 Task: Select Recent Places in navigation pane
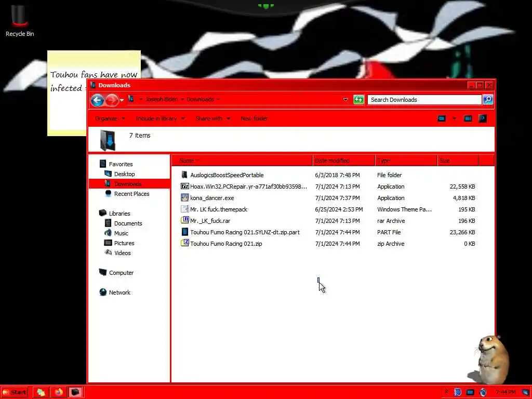pyautogui.click(x=131, y=194)
